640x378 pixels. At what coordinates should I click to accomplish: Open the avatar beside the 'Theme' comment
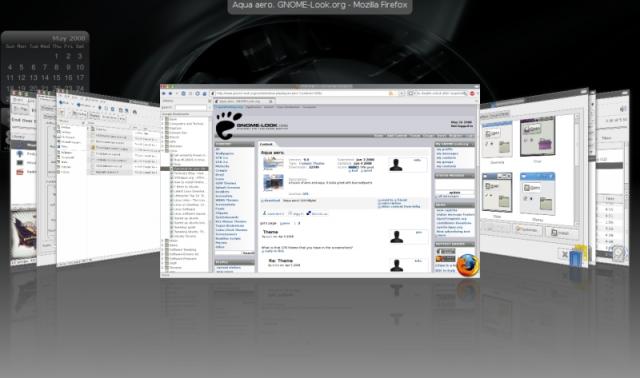tap(396, 236)
